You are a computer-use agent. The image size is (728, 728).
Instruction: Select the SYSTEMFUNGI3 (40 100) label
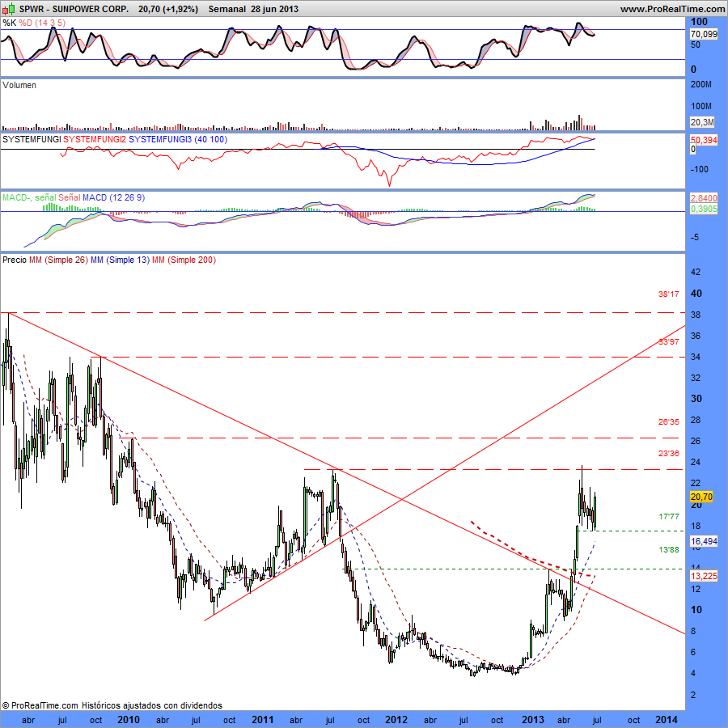(x=178, y=139)
